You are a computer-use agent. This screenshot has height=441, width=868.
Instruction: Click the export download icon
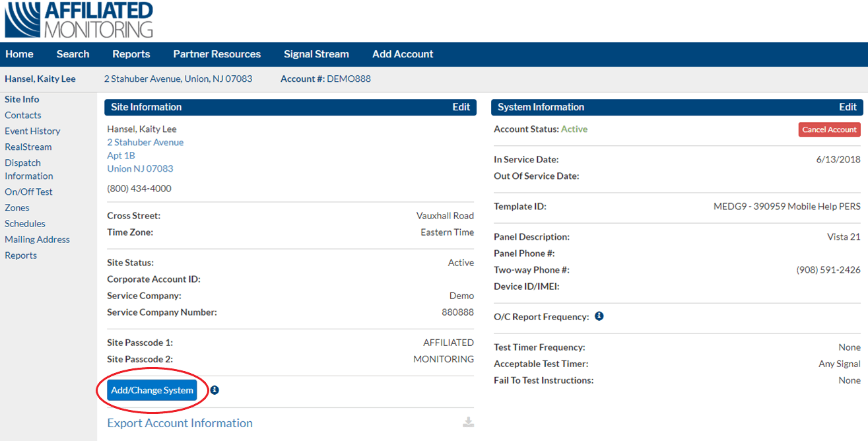pos(468,423)
